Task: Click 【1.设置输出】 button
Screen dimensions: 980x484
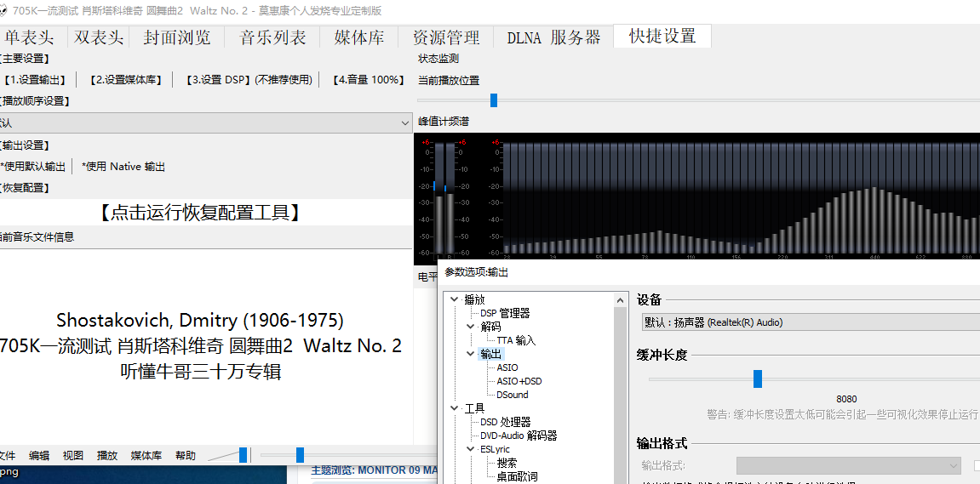Action: pos(34,80)
